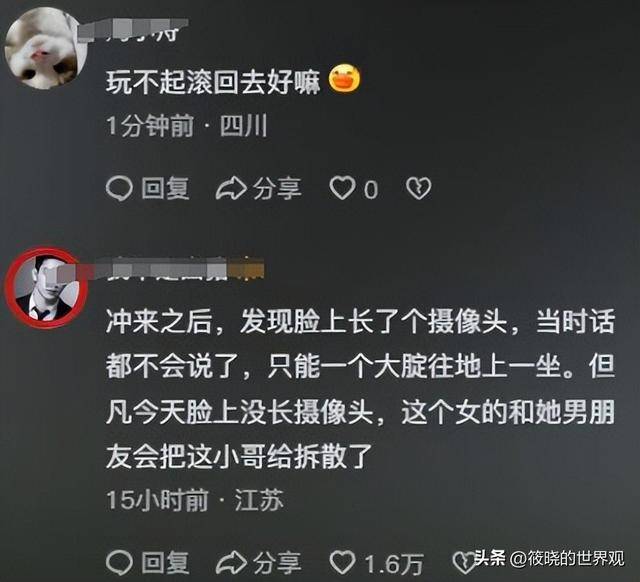This screenshot has width=640, height=582.
Task: Click the reply bubble icon on Sichuan comment
Action: (119, 189)
